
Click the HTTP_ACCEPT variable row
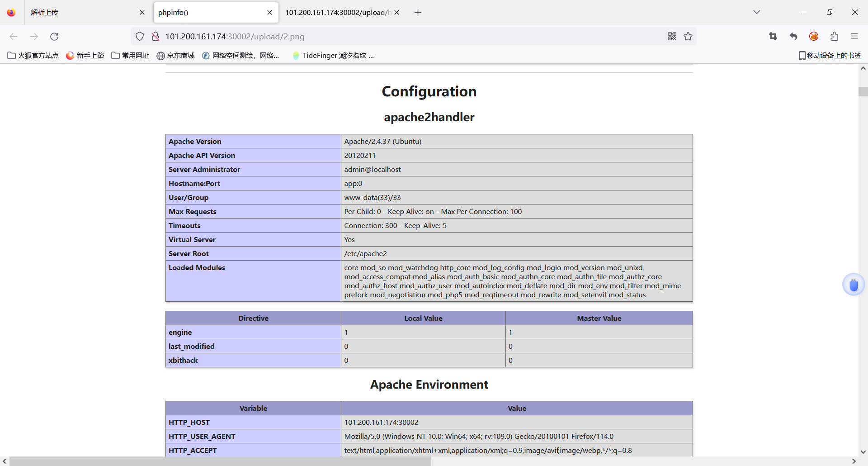(x=429, y=450)
